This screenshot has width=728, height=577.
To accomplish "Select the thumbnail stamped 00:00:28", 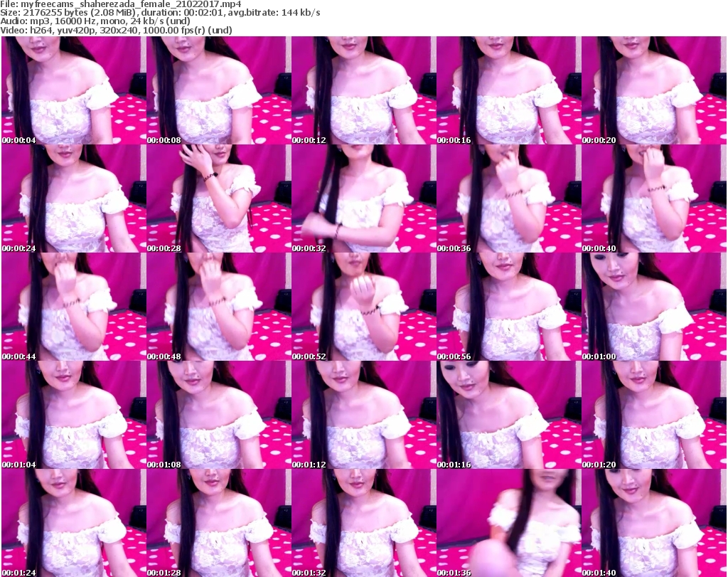I will click(x=219, y=198).
